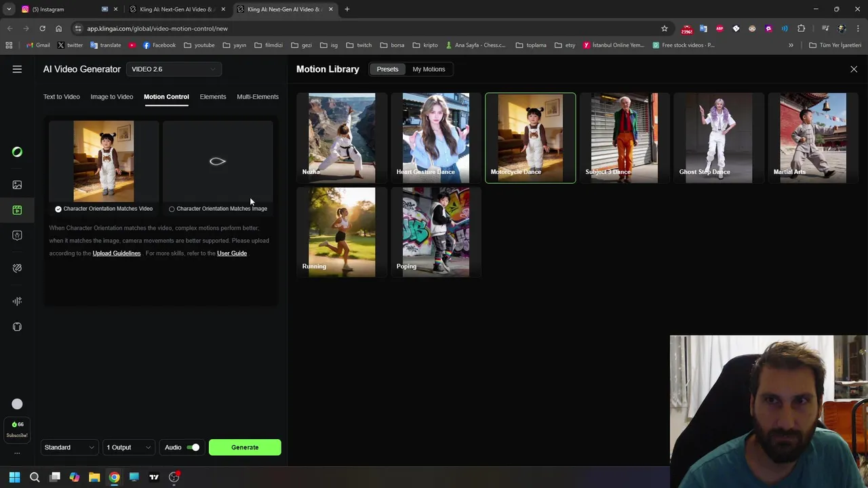Open the Chrome three-dot menu
Image resolution: width=868 pixels, height=488 pixels.
click(858, 28)
